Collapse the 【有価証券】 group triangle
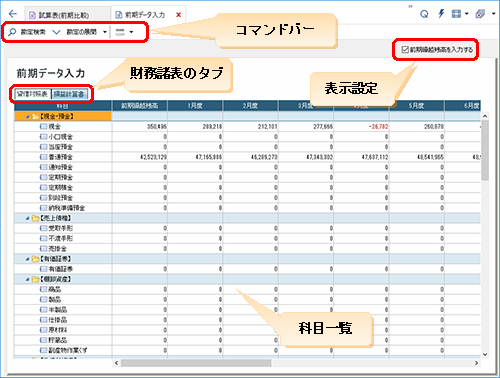This screenshot has width=500, height=378. pos(27,259)
